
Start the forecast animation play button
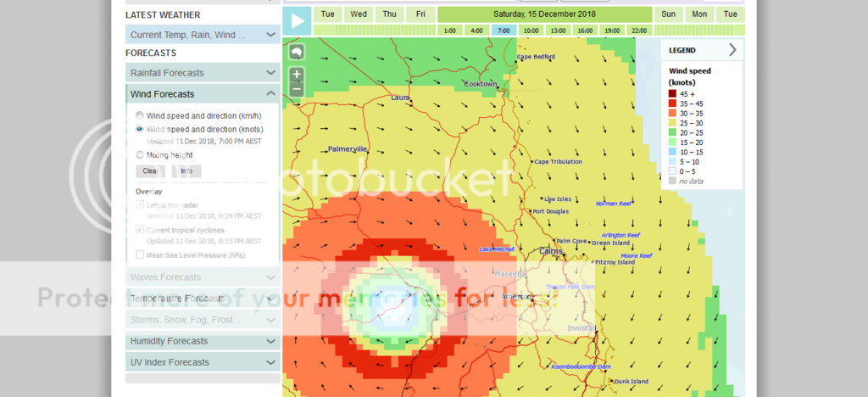point(298,21)
